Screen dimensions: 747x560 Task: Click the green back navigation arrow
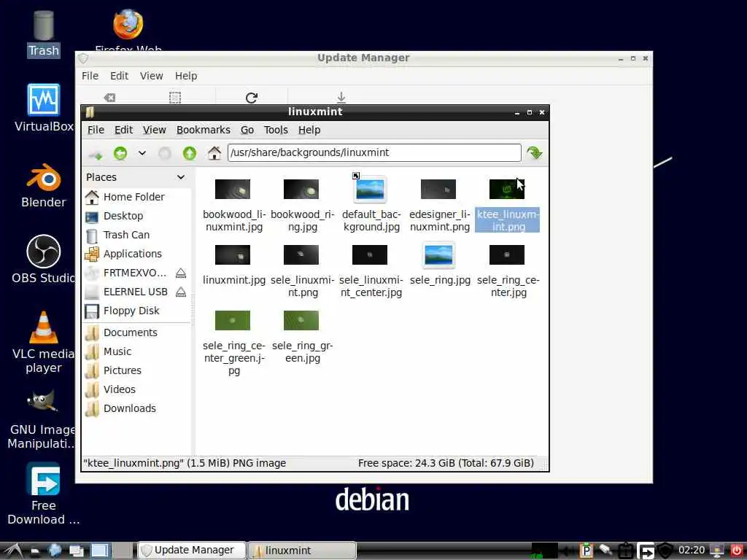[x=120, y=153]
